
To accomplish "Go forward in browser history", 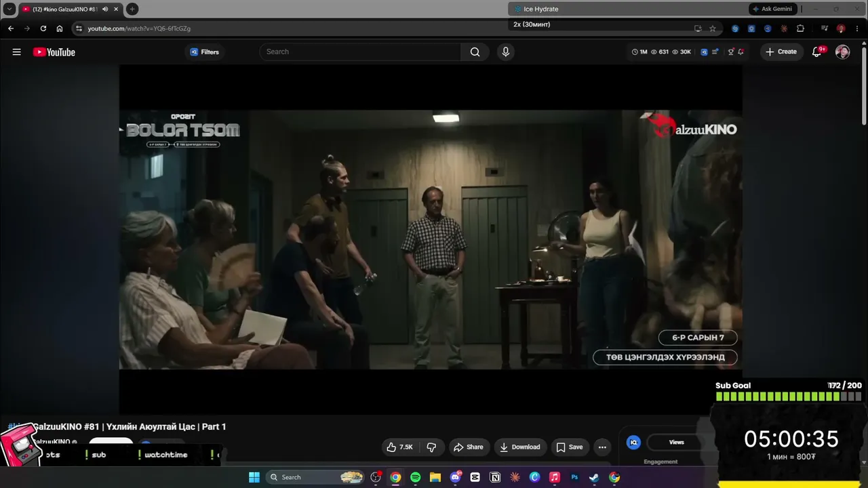I will pyautogui.click(x=27, y=28).
